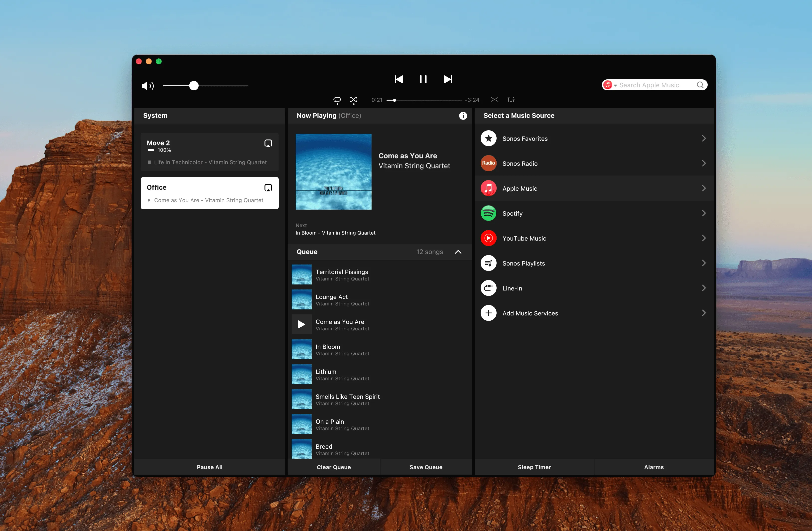Click the In Bloom album thumbnail
The image size is (812, 531).
pos(302,349)
